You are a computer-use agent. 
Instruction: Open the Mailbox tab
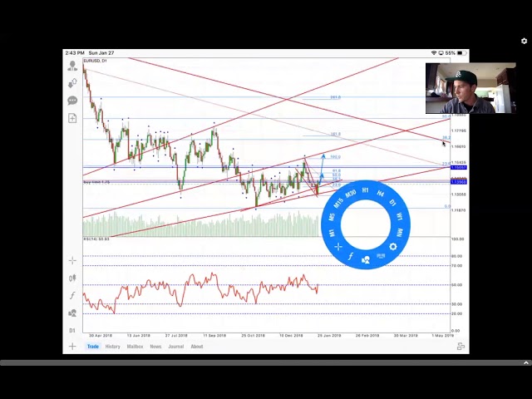tap(135, 347)
